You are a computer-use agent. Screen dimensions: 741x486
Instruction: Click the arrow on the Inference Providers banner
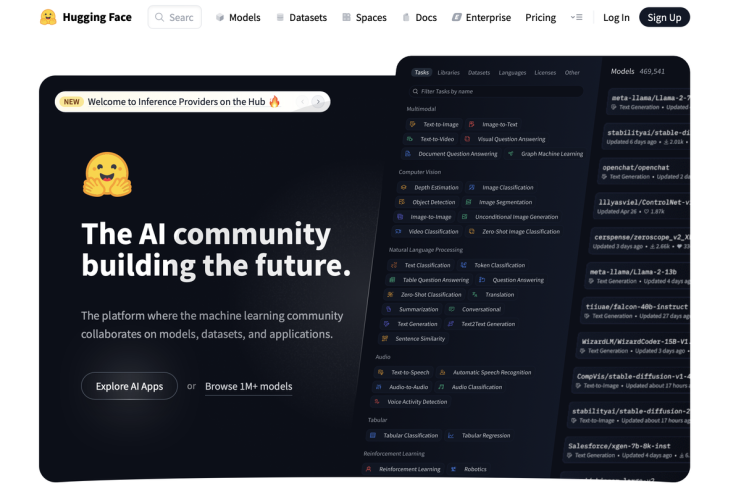(x=318, y=102)
